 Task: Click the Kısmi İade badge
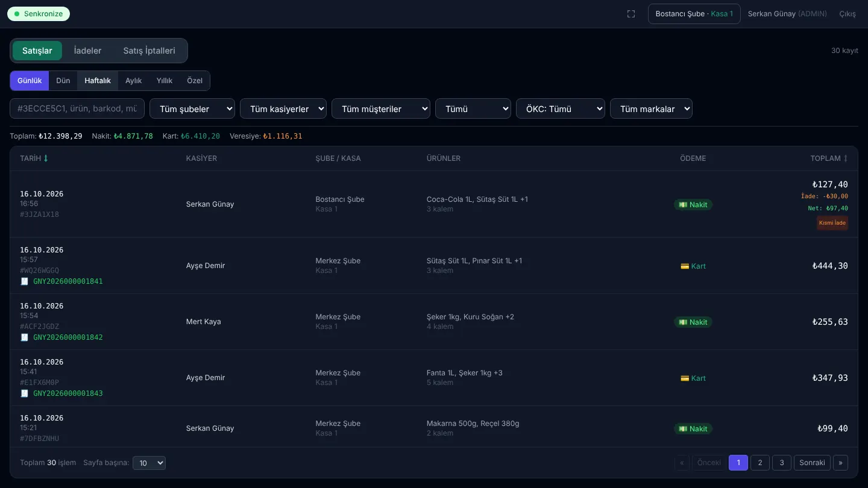832,223
